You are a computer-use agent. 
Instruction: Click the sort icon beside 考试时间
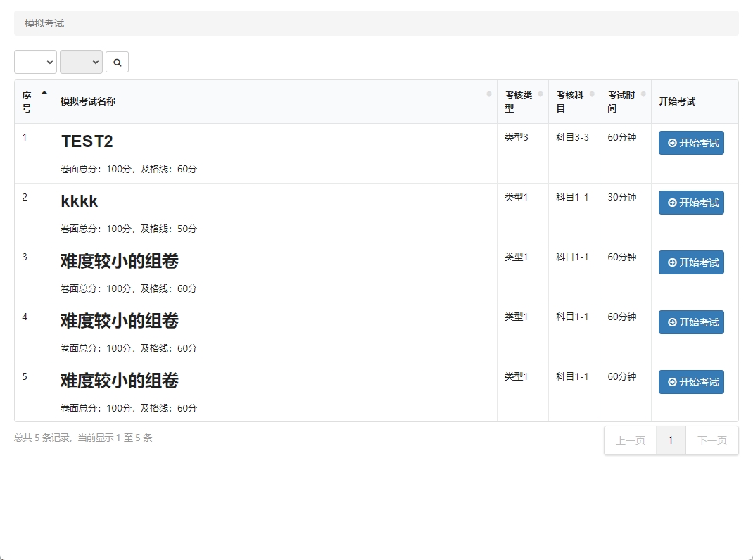643,94
